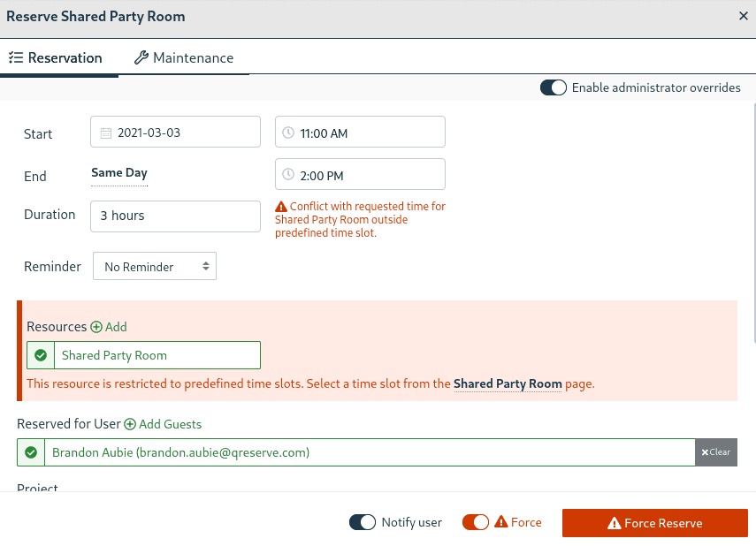Click the calendar icon in Start date field
Screen dimensions: 756x546
click(106, 133)
